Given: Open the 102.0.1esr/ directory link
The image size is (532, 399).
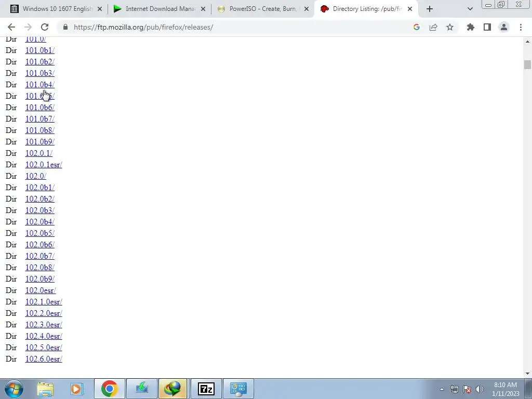Looking at the screenshot, I should [44, 165].
